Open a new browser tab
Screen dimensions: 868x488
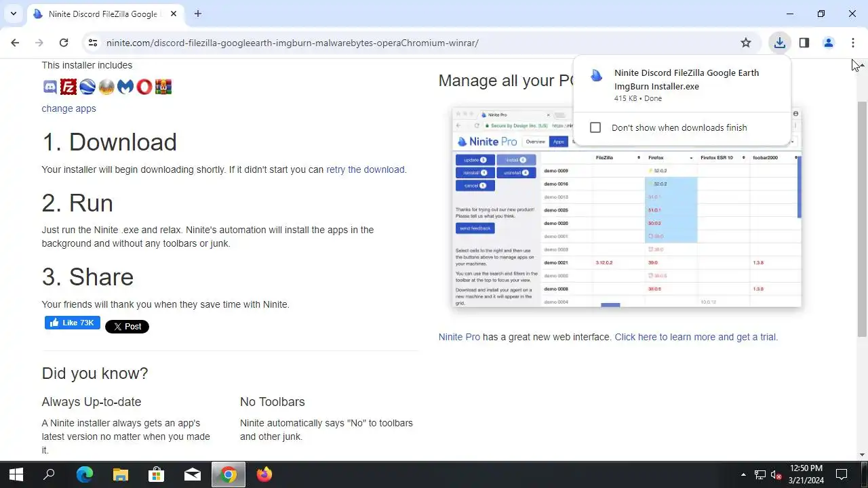pos(198,14)
